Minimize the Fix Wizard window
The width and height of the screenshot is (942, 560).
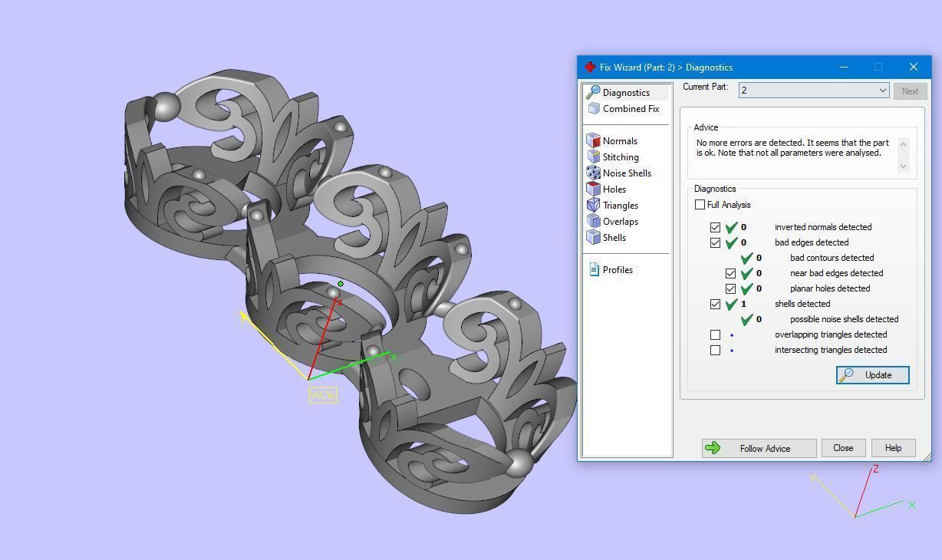[x=844, y=68]
